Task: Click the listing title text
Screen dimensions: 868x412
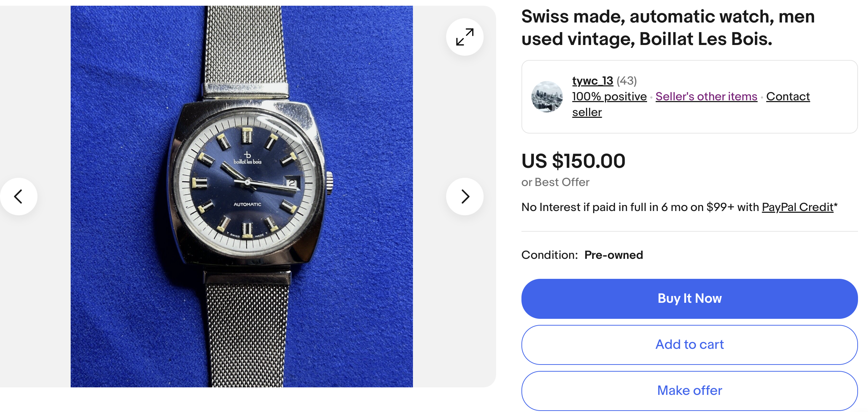Action: [668, 28]
